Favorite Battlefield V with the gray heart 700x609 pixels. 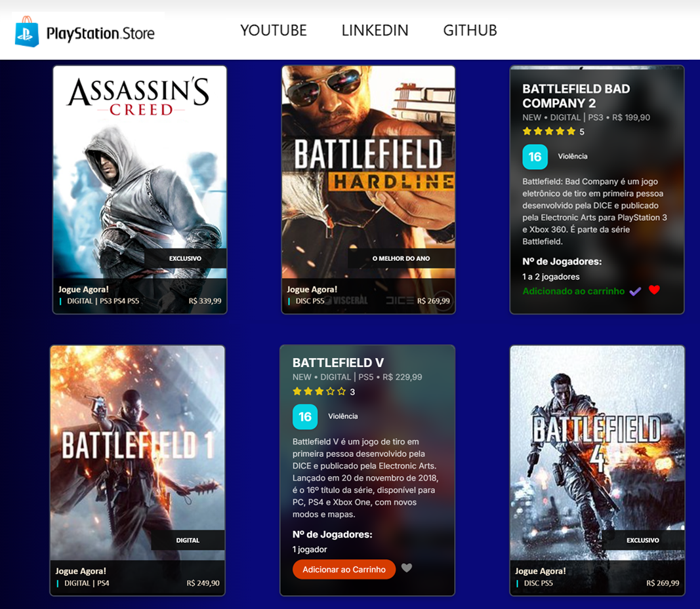407,568
